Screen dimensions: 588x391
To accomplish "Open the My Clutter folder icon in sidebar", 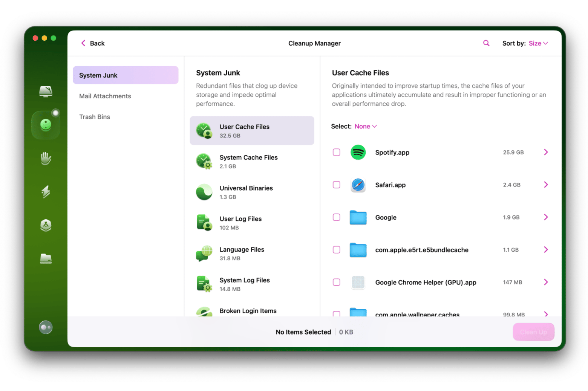I will [x=46, y=259].
